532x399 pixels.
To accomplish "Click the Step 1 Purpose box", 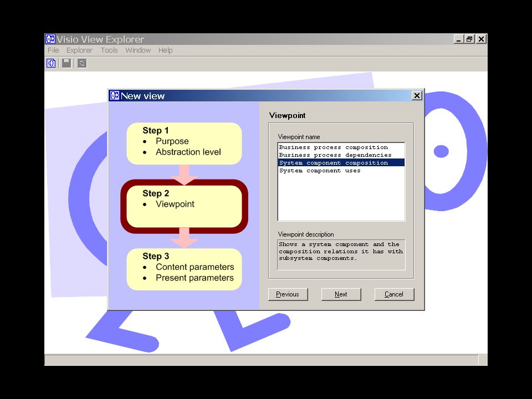I will coord(184,144).
